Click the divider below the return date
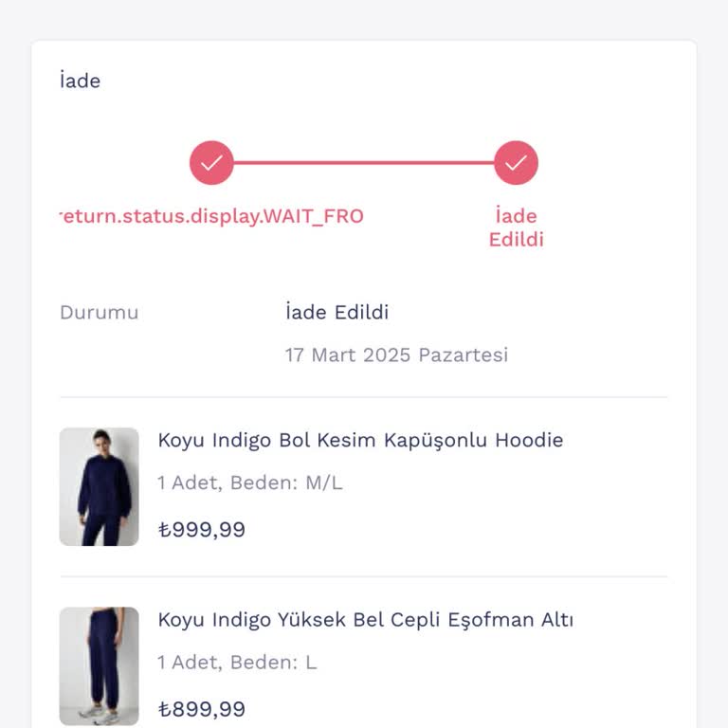This screenshot has width=728, height=728. coord(364,397)
